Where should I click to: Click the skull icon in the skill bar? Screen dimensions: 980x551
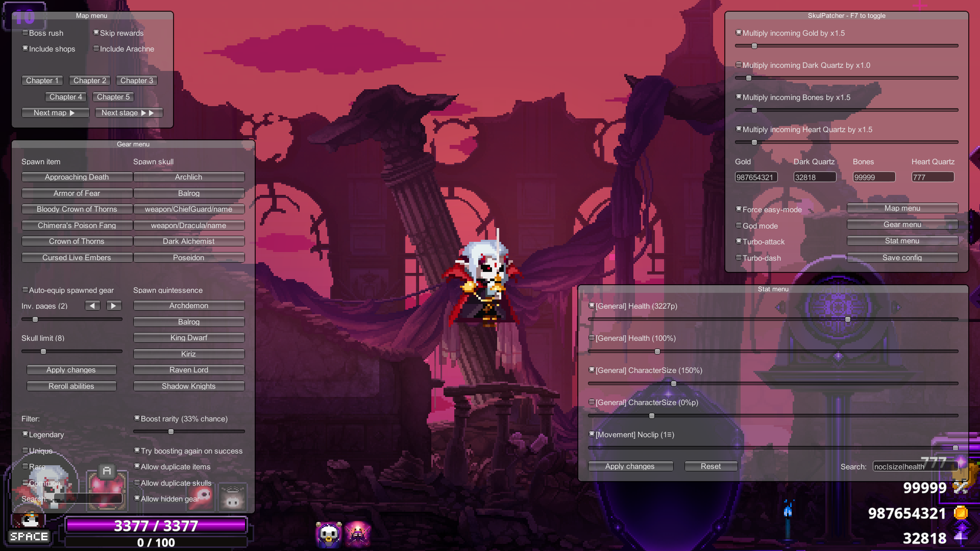329,534
